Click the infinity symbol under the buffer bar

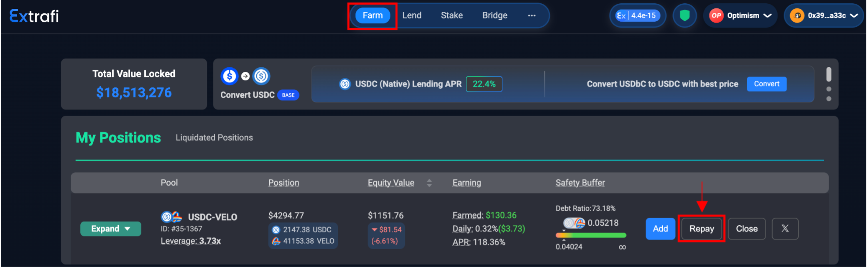coord(622,247)
